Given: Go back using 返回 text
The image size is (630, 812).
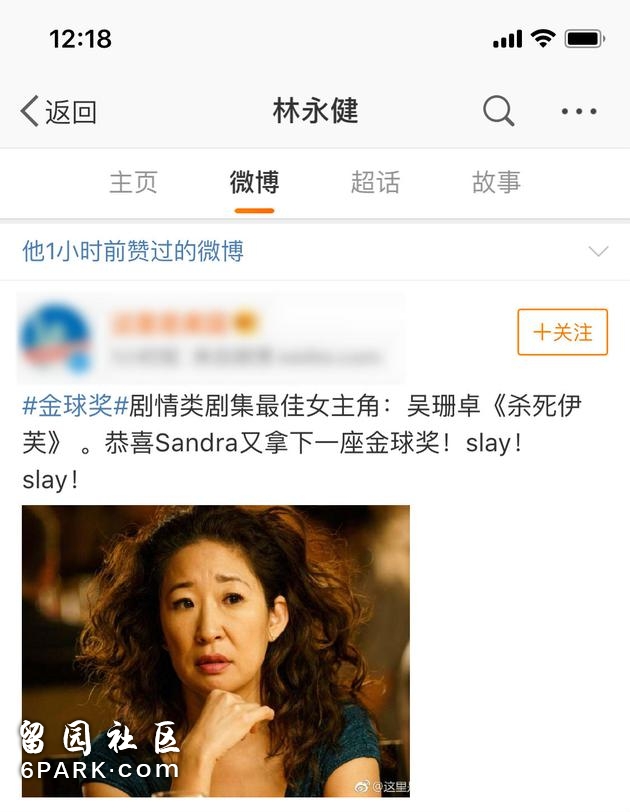Looking at the screenshot, I should coord(71,111).
